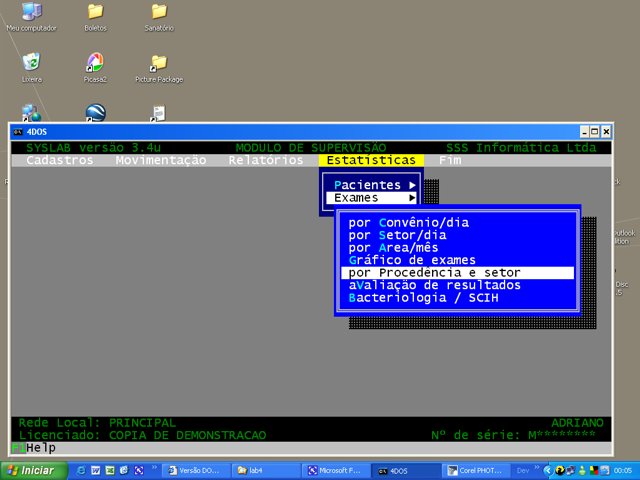Open the Iniciar start menu
640x480 pixels.
coord(34,470)
